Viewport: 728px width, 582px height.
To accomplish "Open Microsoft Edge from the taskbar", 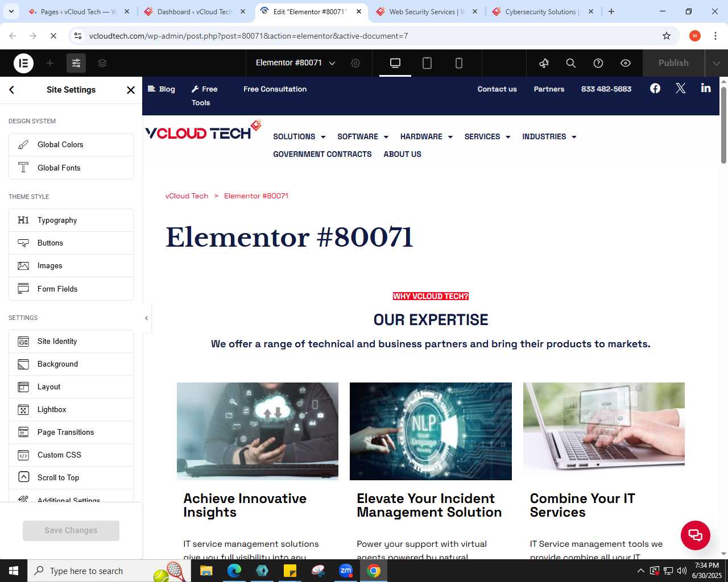I will point(234,571).
